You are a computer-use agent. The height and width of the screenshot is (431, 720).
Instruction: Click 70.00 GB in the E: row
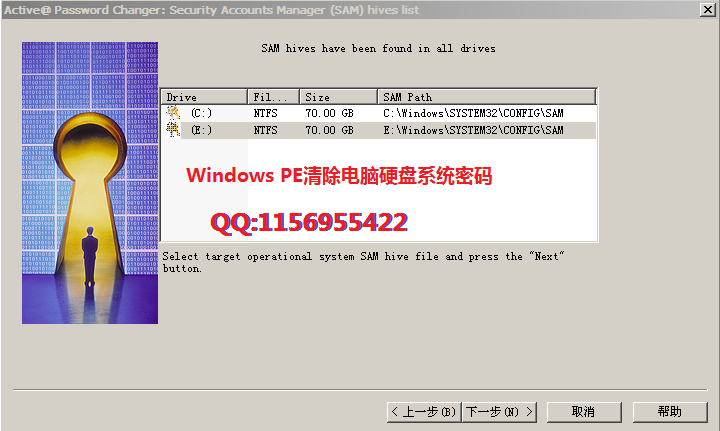[330, 130]
